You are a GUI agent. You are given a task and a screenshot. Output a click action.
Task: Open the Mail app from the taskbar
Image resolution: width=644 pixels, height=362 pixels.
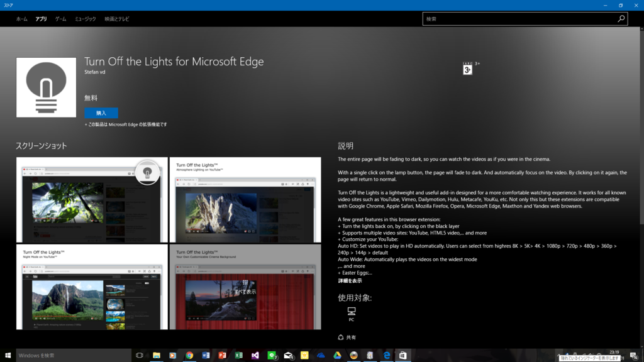click(288, 356)
